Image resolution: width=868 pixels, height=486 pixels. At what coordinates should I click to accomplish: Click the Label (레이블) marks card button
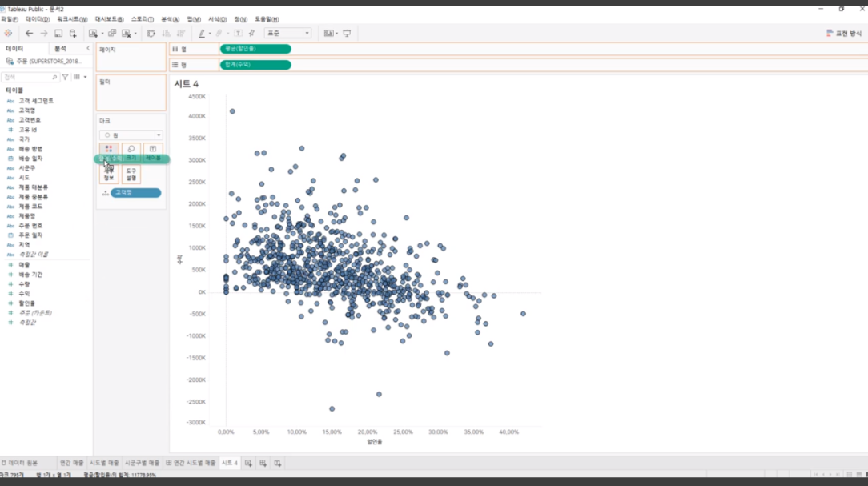click(153, 153)
